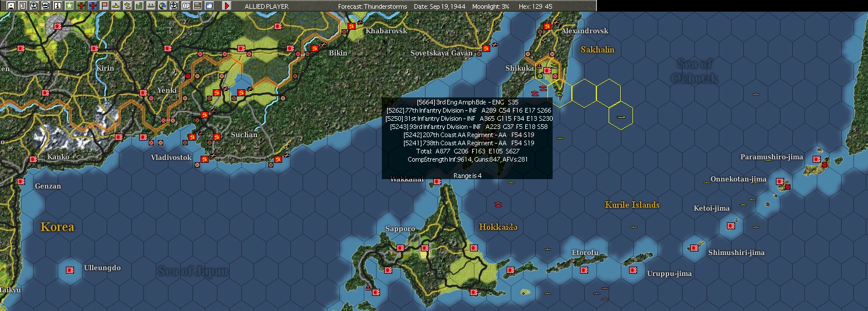Click the save game disk icon
Screen dimensions: 868x311
pos(11,6)
